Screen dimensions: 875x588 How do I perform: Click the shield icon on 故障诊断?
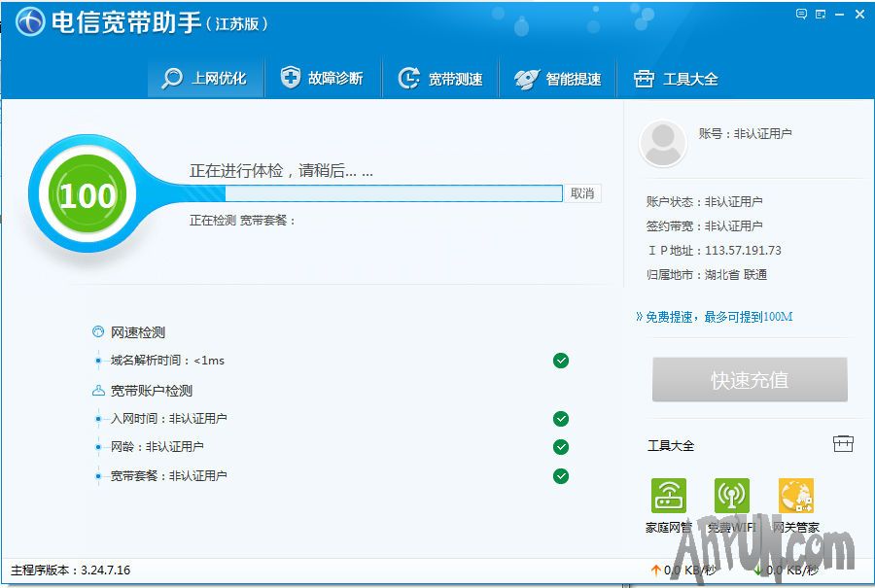pyautogui.click(x=290, y=77)
